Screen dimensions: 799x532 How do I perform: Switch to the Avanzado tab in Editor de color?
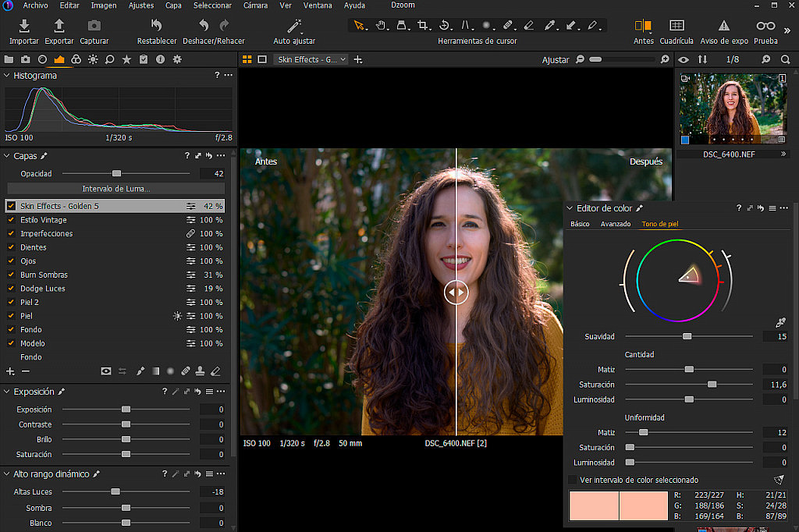point(616,223)
